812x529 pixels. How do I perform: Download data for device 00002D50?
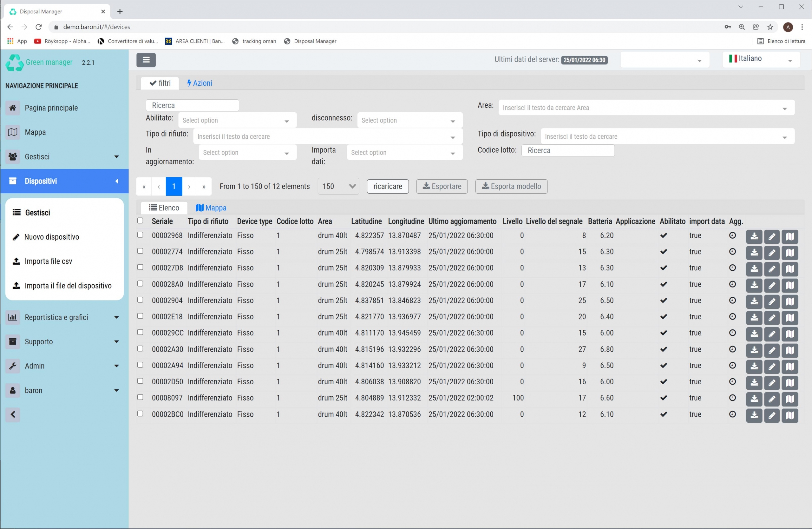coord(754,383)
